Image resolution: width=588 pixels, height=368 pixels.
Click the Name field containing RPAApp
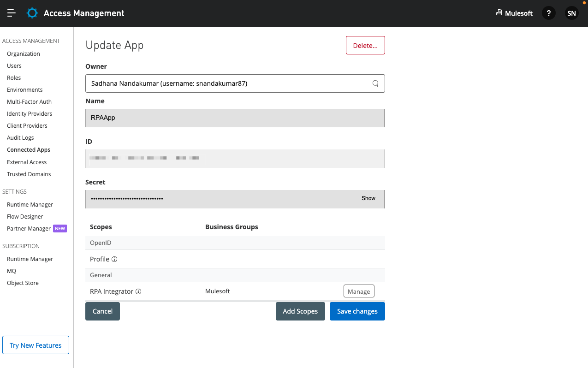click(x=235, y=118)
